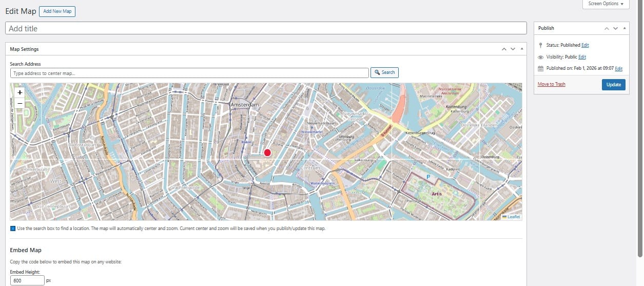
Task: Move Map Settings panel down
Action: pyautogui.click(x=513, y=49)
